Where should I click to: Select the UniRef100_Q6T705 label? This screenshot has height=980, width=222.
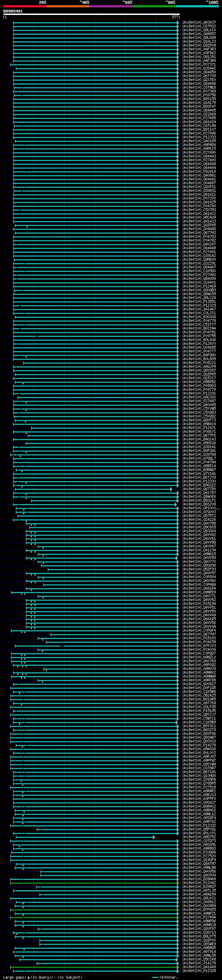pyautogui.click(x=199, y=76)
